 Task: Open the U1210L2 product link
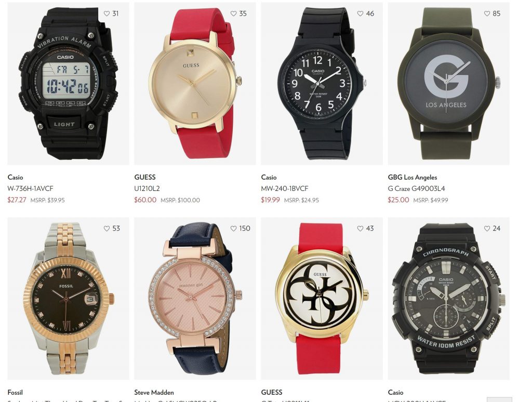point(147,188)
